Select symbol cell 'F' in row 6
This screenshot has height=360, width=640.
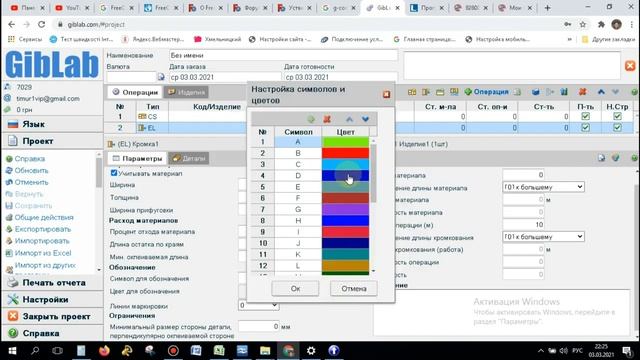click(298, 198)
